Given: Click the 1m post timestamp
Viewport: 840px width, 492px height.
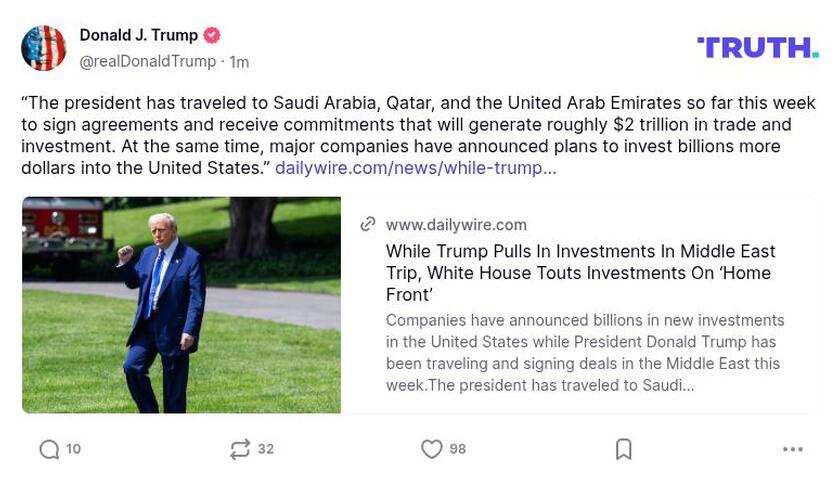Looking at the screenshot, I should (239, 62).
